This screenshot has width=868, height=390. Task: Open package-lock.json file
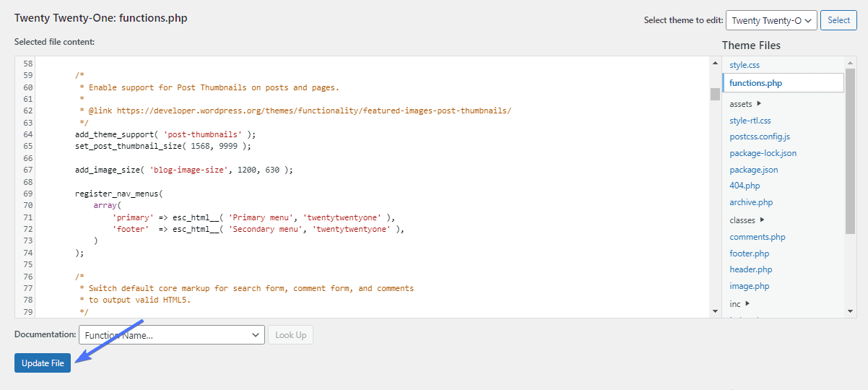(763, 153)
